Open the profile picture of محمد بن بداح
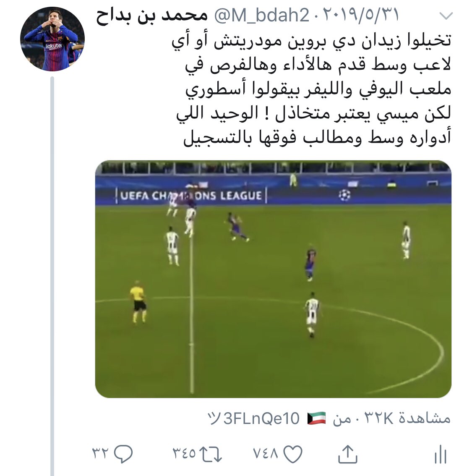The image size is (472, 476). point(52,39)
